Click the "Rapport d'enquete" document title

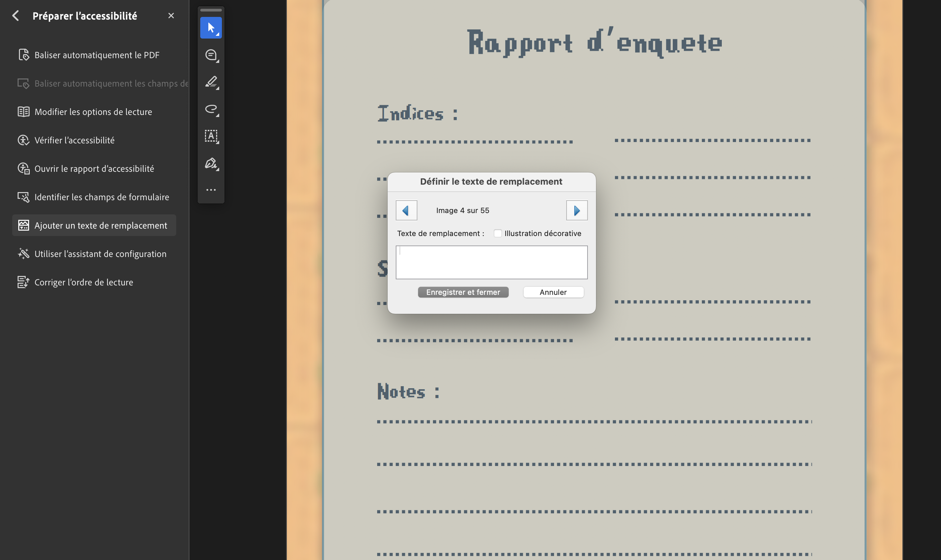595,42
